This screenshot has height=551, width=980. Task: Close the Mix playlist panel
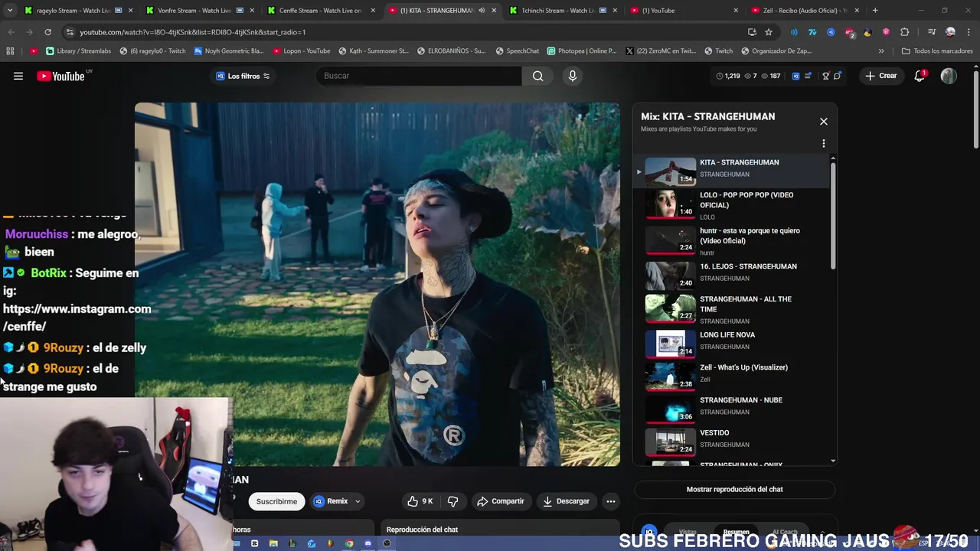point(824,122)
